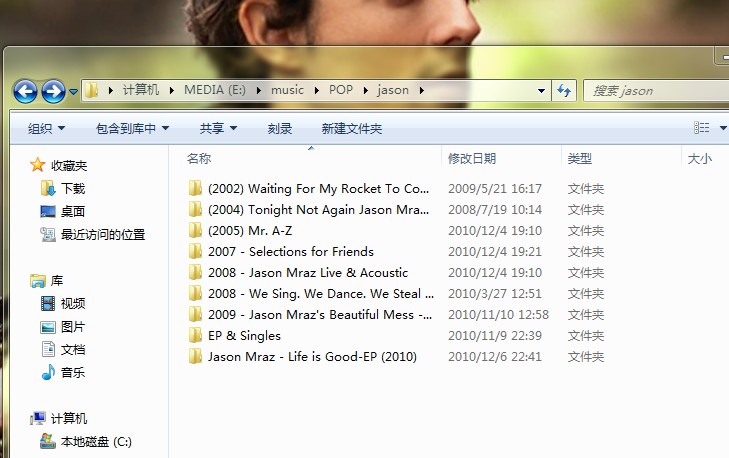
Task: Select the 2008 - Jason Mraz Live & Acoustic folder icon
Action: pyautogui.click(x=195, y=272)
